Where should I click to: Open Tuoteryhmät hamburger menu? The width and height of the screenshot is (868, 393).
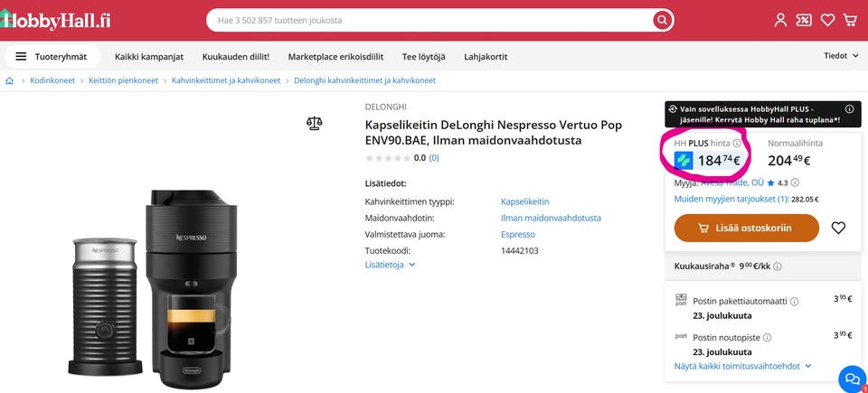tap(52, 56)
